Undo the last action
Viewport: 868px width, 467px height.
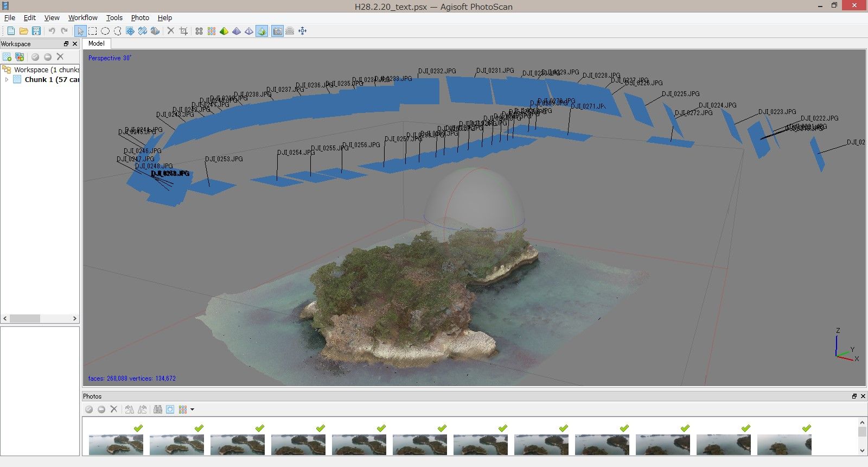point(52,31)
